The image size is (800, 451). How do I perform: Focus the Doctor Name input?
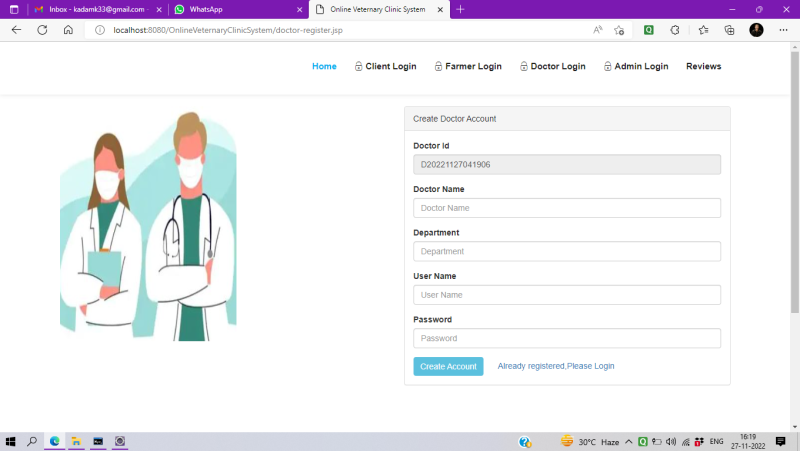[567, 208]
